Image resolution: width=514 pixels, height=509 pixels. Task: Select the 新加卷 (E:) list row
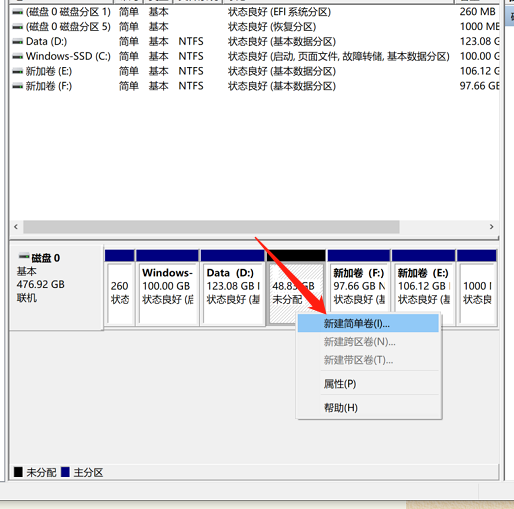254,71
